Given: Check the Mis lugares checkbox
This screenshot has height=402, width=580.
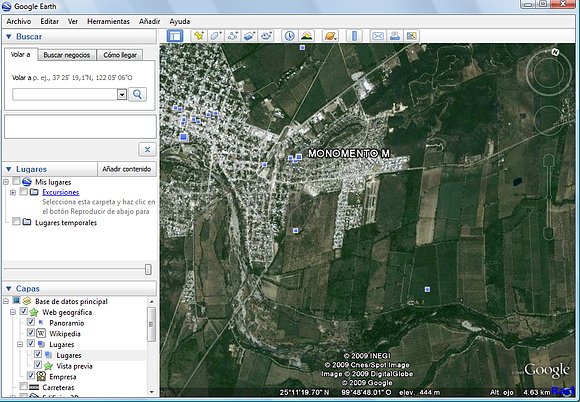Looking at the screenshot, I should (x=16, y=181).
